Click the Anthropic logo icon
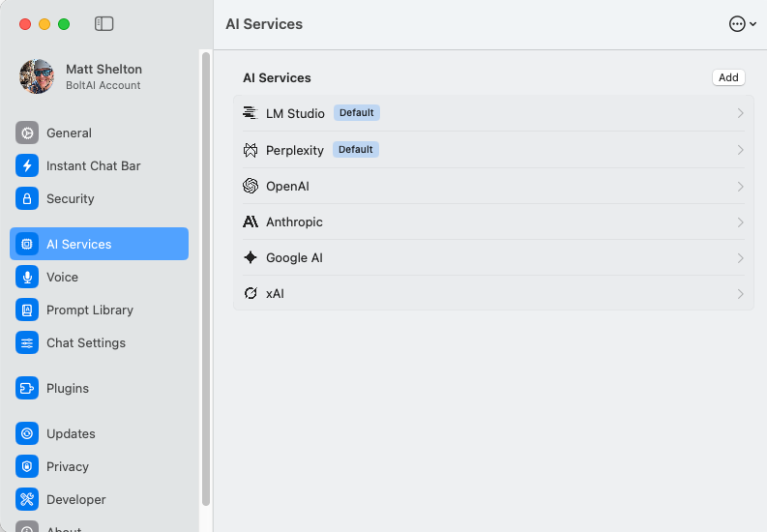767x532 pixels. point(250,222)
